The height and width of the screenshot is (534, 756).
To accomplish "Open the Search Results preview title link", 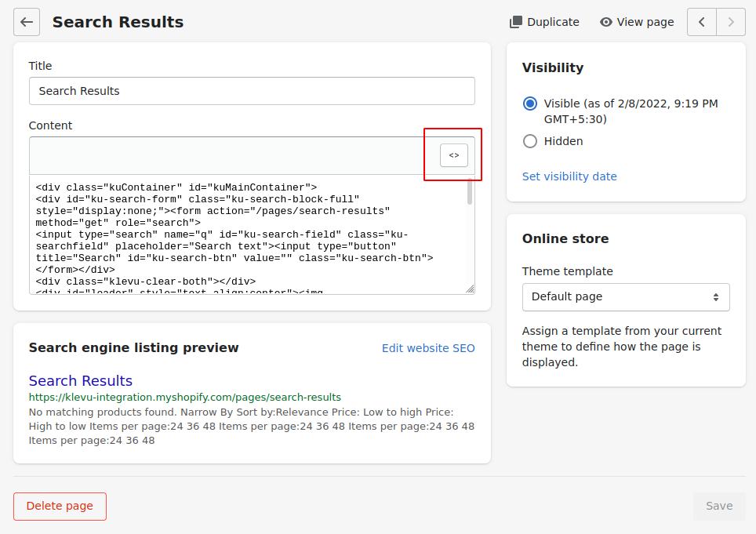I will tap(81, 381).
